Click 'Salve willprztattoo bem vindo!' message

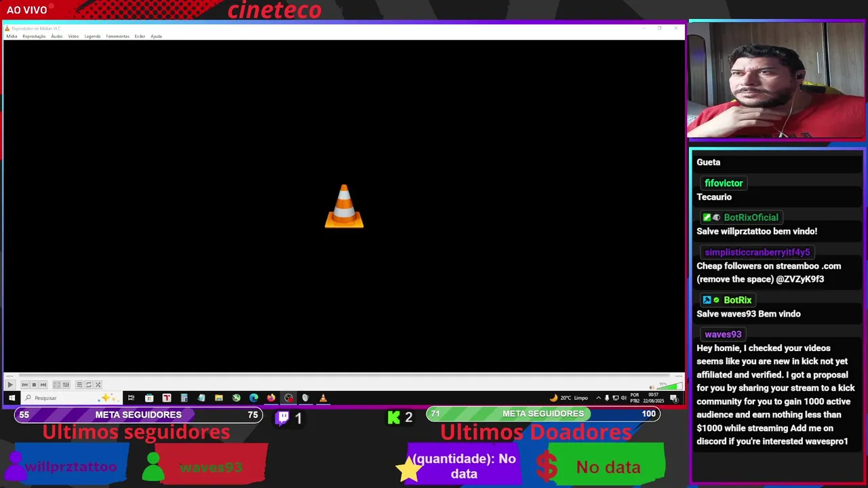[x=757, y=231]
